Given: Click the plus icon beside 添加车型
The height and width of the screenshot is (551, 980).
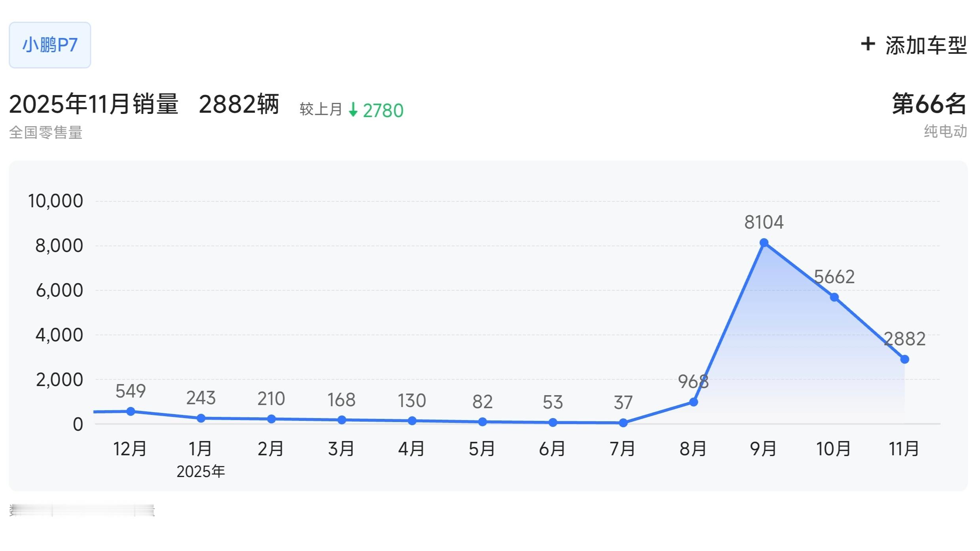Looking at the screenshot, I should pyautogui.click(x=868, y=44).
